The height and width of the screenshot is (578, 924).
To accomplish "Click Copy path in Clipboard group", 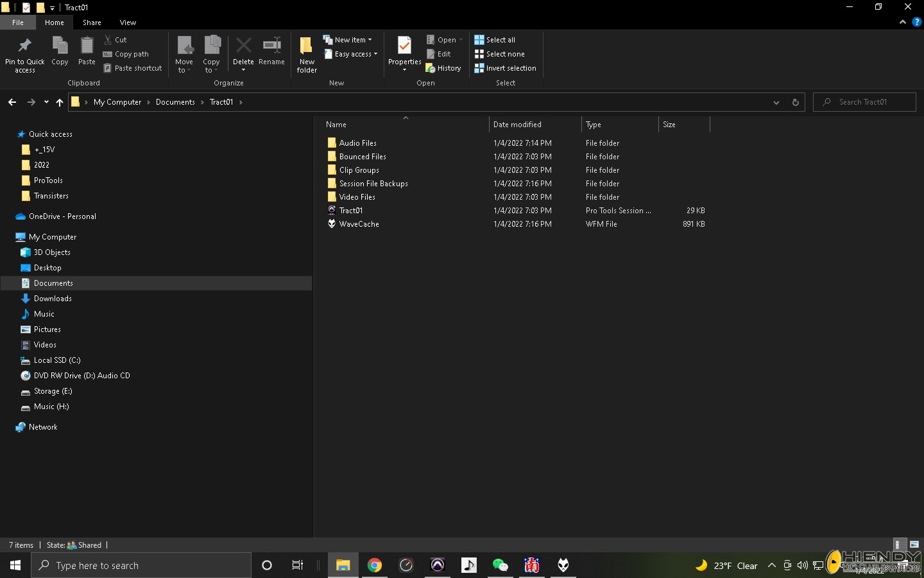I will point(126,54).
